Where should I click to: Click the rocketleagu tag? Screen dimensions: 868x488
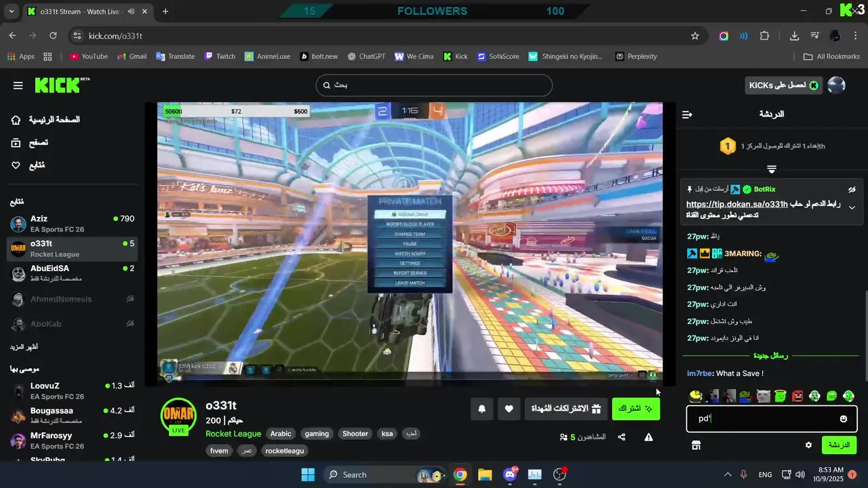click(285, 451)
